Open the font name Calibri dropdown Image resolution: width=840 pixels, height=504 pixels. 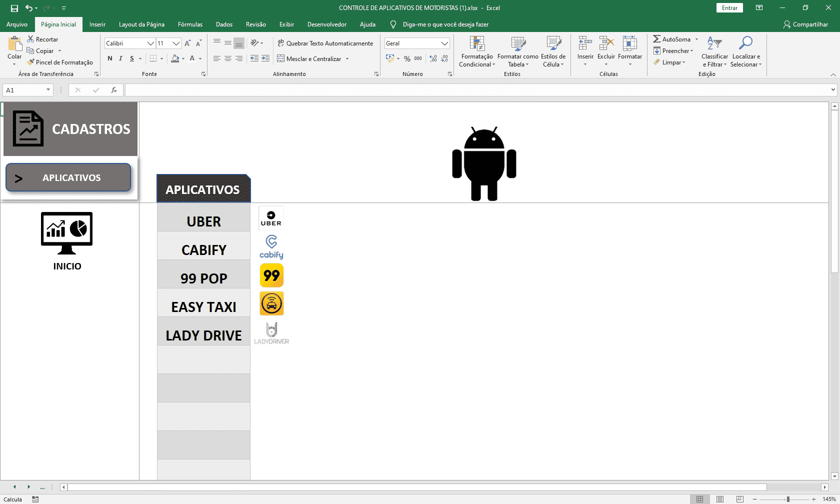150,43
